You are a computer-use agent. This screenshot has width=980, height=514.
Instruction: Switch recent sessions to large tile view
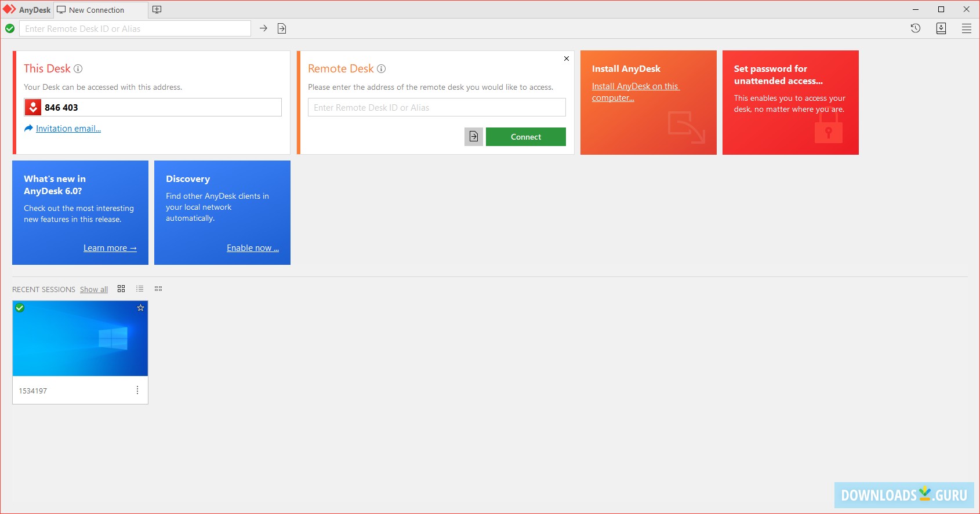pos(121,289)
